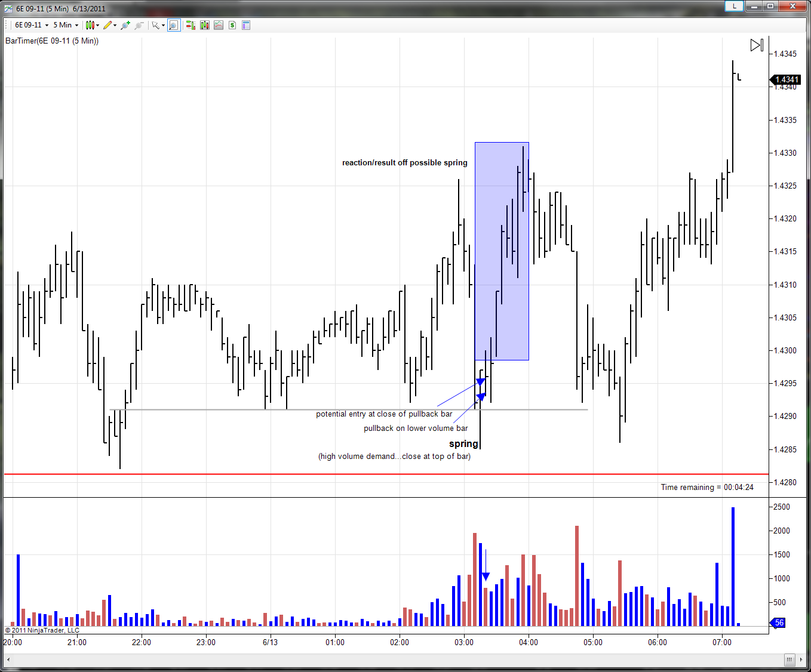Click the 'potential entry at close of pullback bar' text
811x672 pixels.
[x=384, y=414]
